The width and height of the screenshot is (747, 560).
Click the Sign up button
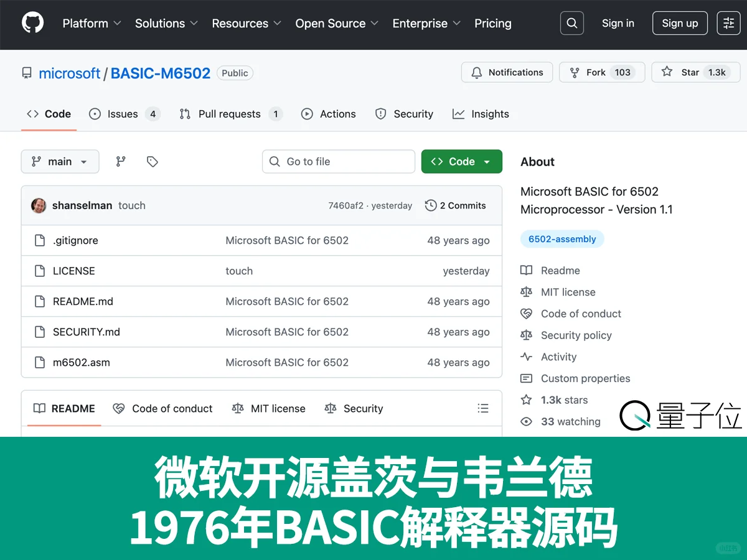[680, 23]
